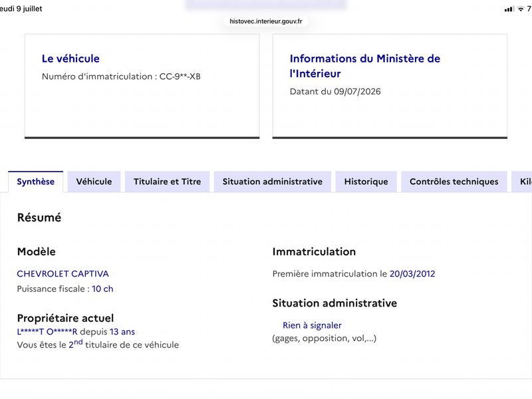Screen dimensions: 532x399
Task: Tap the date shown in the status bar
Action: tap(21, 9)
